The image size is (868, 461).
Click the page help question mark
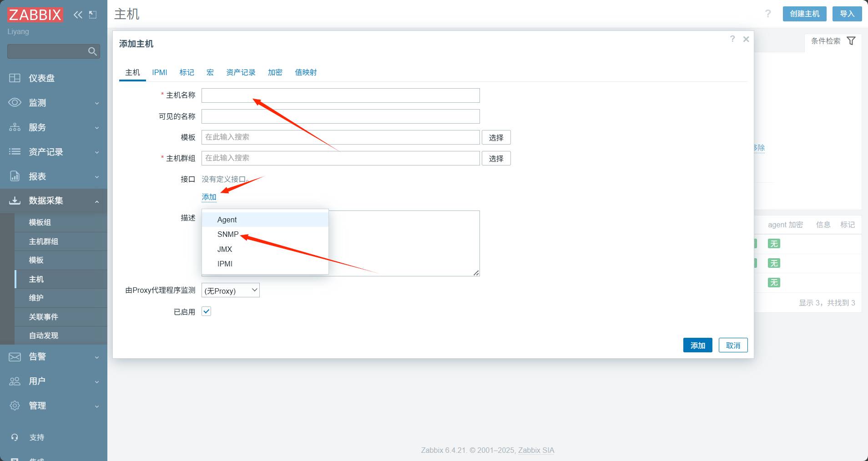coord(768,14)
